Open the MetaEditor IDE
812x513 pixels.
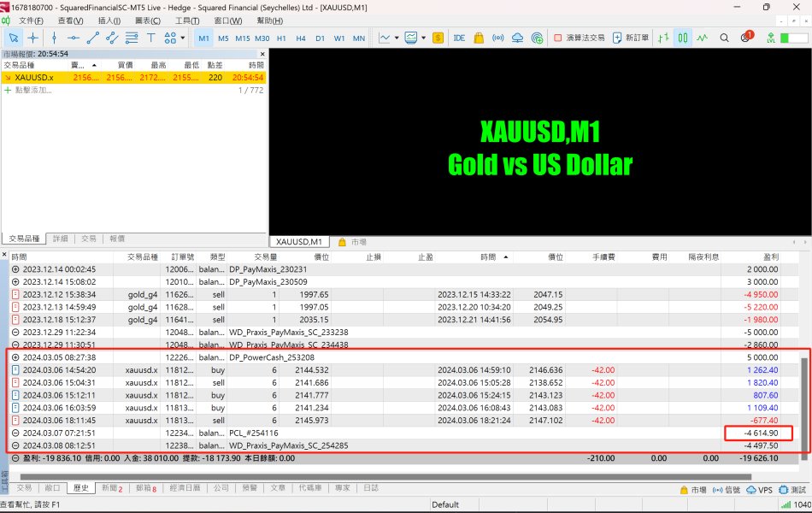[x=459, y=38]
